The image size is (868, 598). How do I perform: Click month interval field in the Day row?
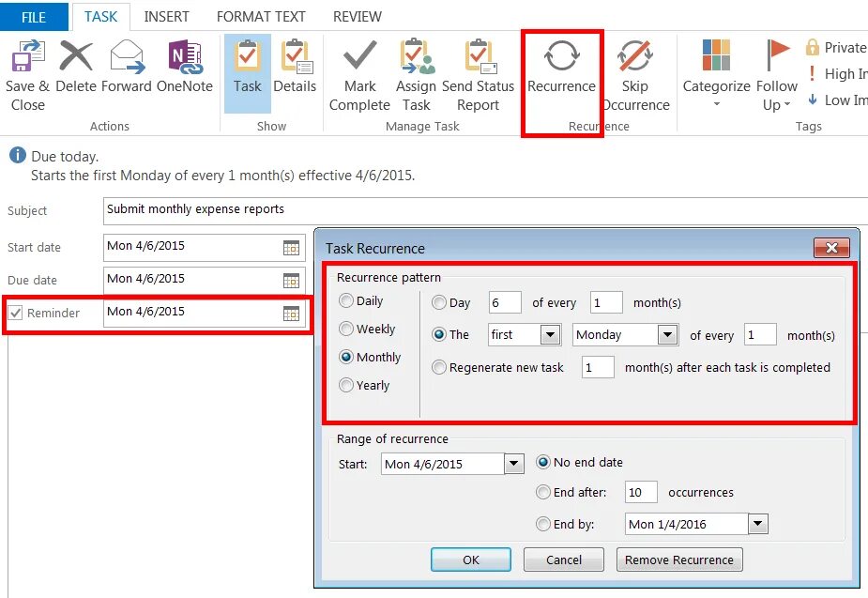pyautogui.click(x=606, y=303)
